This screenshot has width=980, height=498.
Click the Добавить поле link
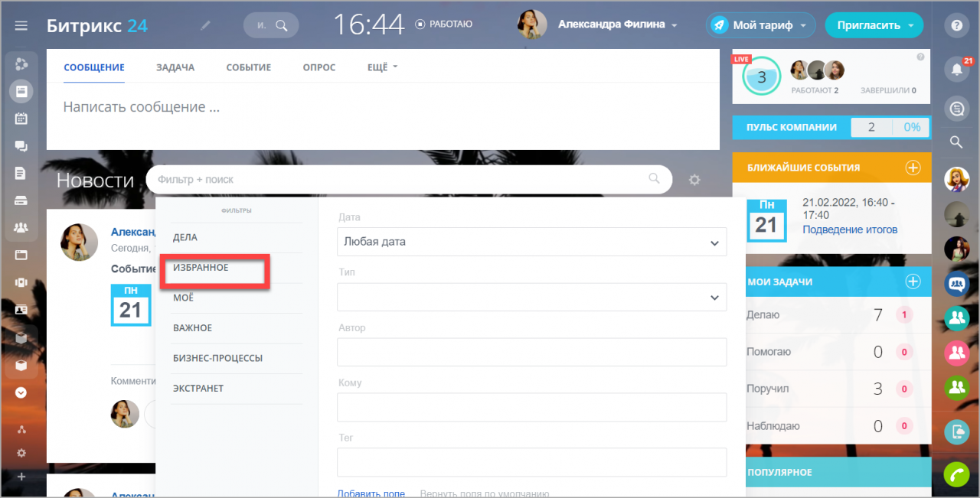pos(371,493)
